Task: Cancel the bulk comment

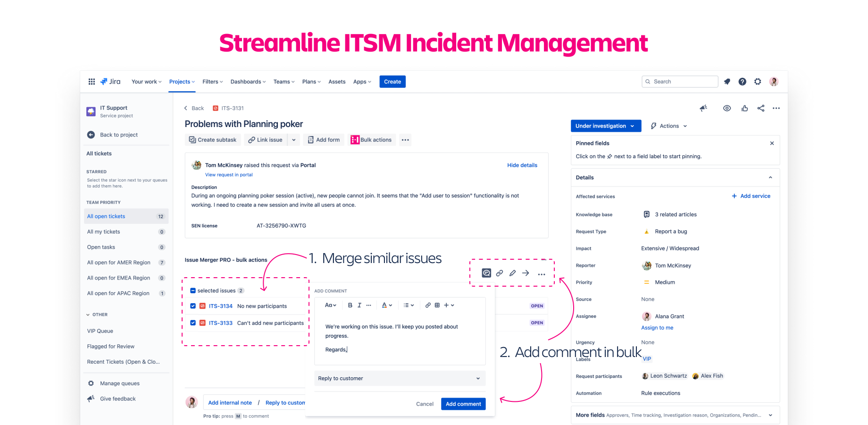Action: pos(425,404)
